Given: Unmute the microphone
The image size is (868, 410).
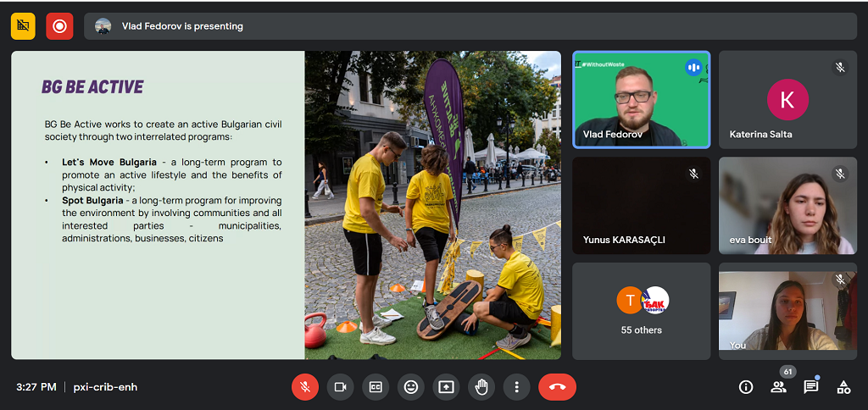Looking at the screenshot, I should 305,387.
